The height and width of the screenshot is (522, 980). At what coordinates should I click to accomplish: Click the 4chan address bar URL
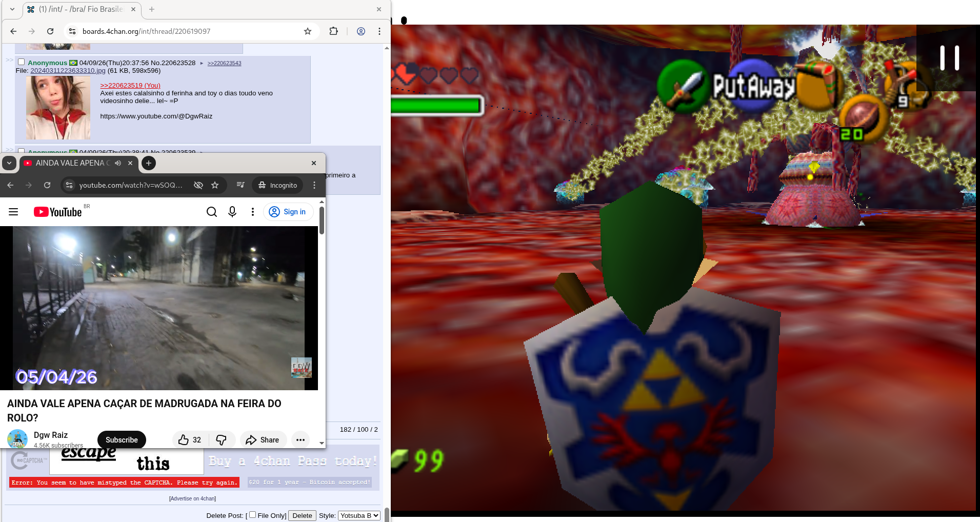point(146,31)
